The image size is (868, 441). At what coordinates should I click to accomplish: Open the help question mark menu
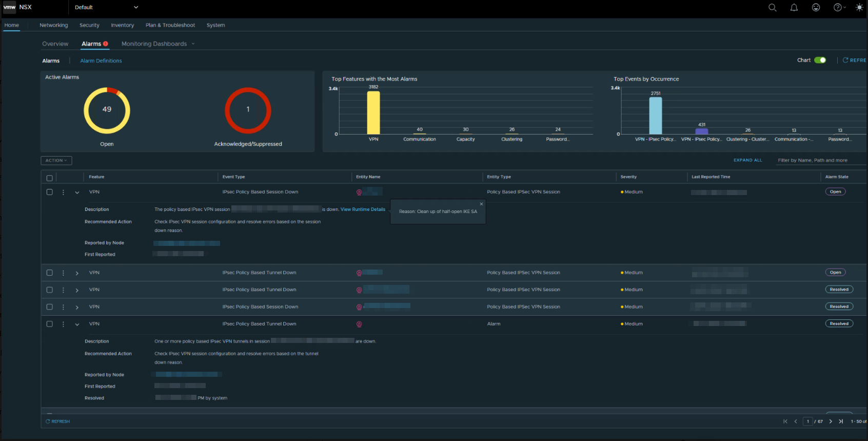[x=839, y=7]
